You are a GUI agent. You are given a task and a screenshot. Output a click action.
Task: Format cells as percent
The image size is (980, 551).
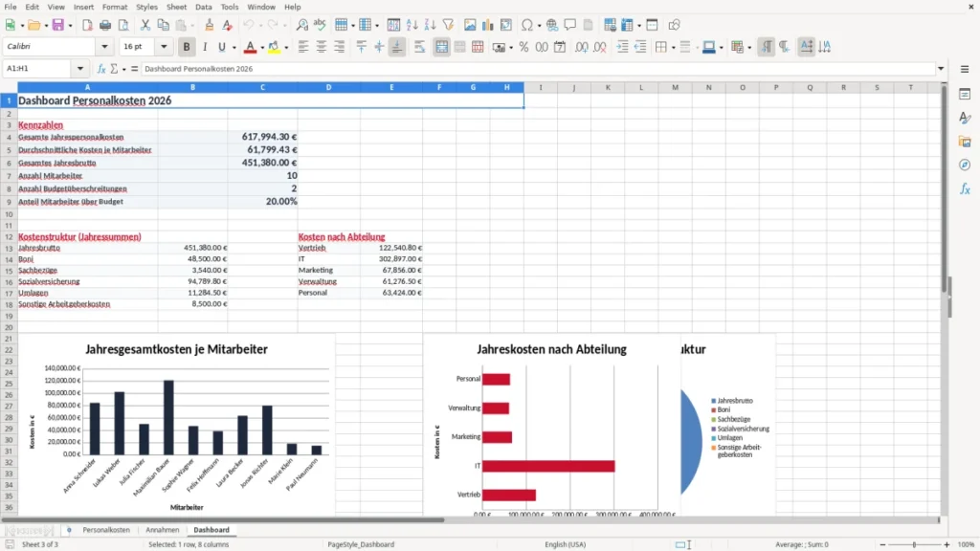pyautogui.click(x=523, y=47)
